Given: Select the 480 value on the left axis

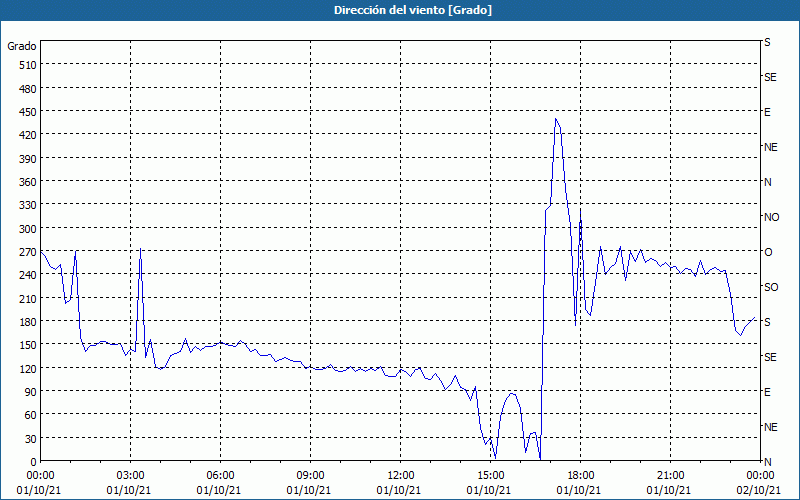Looking at the screenshot, I should pyautogui.click(x=28, y=89).
